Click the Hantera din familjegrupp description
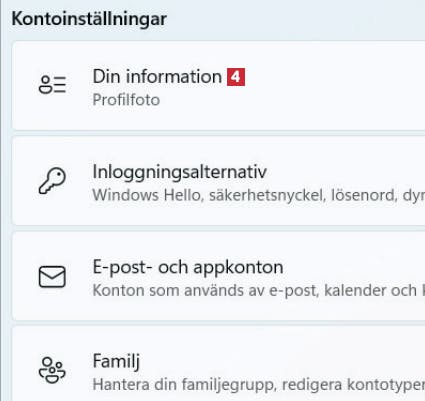425x401 pixels. pyautogui.click(x=259, y=385)
